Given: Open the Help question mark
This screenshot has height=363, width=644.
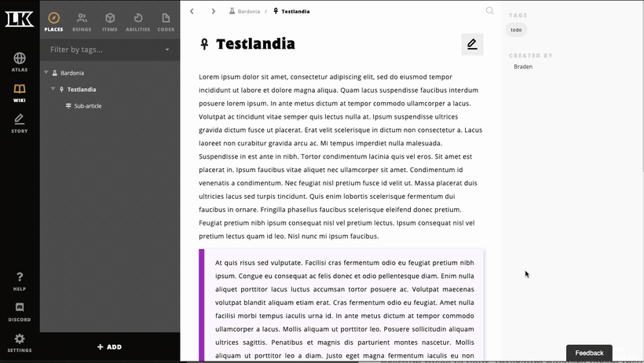Looking at the screenshot, I should pos(20,281).
